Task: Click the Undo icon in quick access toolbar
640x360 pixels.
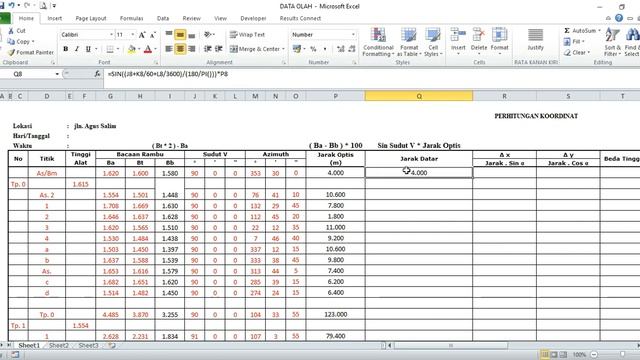Action: (11, 6)
